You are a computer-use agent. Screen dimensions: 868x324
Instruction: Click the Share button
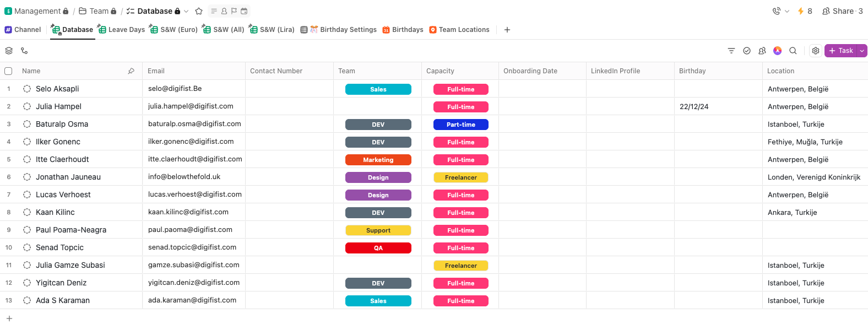pos(842,11)
